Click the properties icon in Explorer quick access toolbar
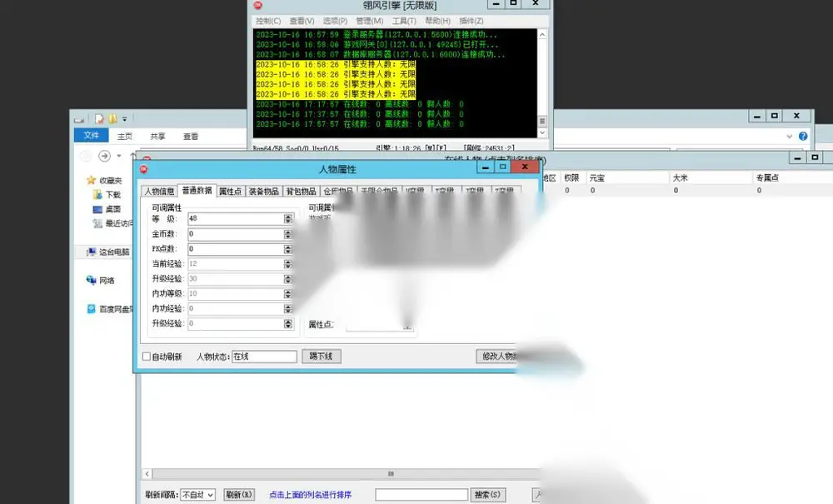Image resolution: width=833 pixels, height=504 pixels. click(99, 119)
